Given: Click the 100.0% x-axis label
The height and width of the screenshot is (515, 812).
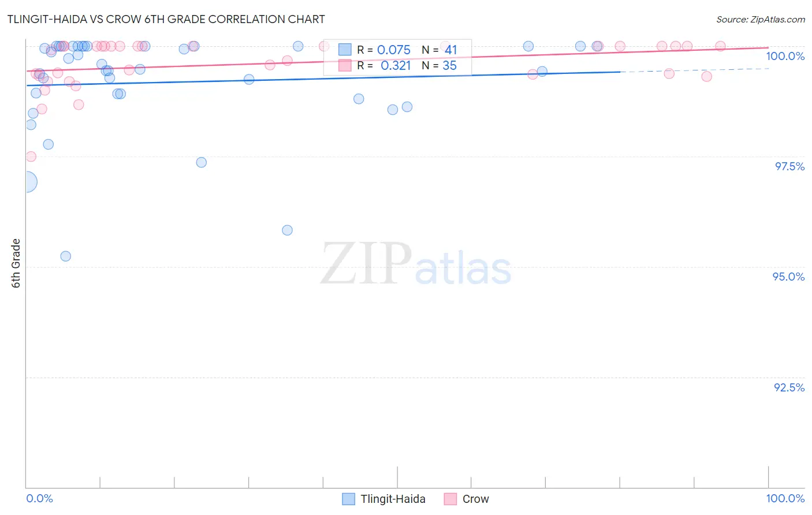Looking at the screenshot, I should coord(785,498).
